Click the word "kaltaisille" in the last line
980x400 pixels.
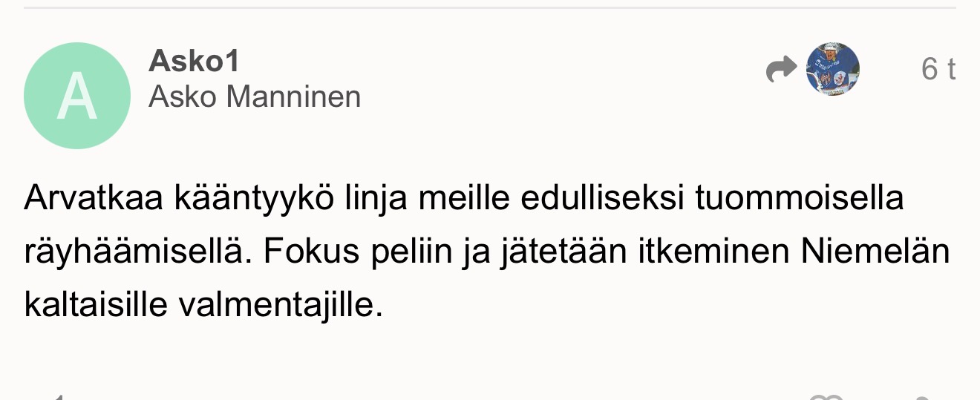(x=95, y=304)
